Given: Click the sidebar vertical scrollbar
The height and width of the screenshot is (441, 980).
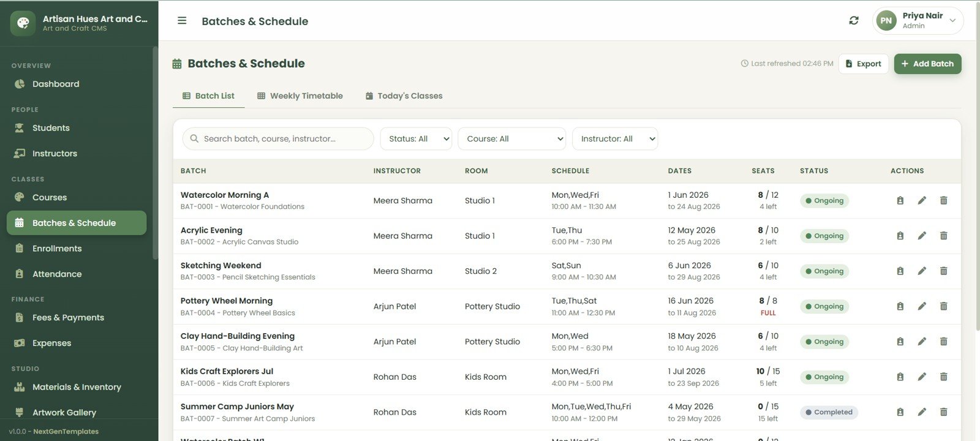Looking at the screenshot, I should pyautogui.click(x=155, y=153).
